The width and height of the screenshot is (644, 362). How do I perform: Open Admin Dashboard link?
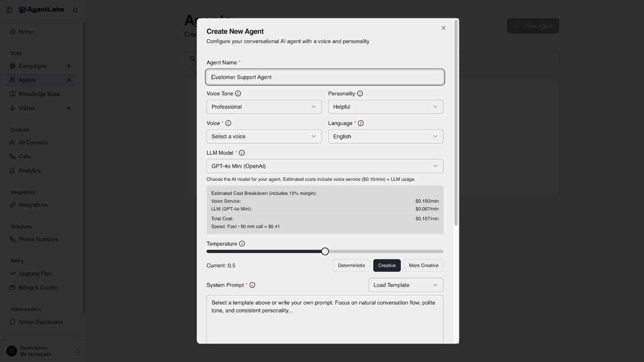point(41,322)
